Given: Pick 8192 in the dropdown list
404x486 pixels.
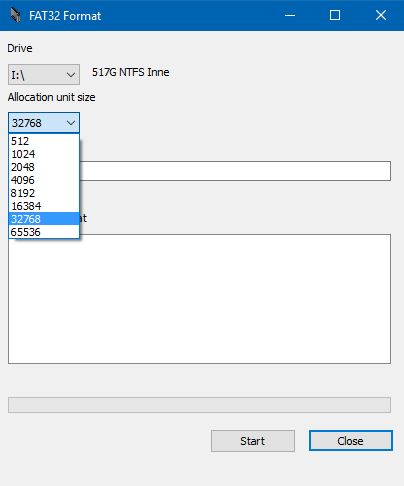Looking at the screenshot, I should (44, 193).
